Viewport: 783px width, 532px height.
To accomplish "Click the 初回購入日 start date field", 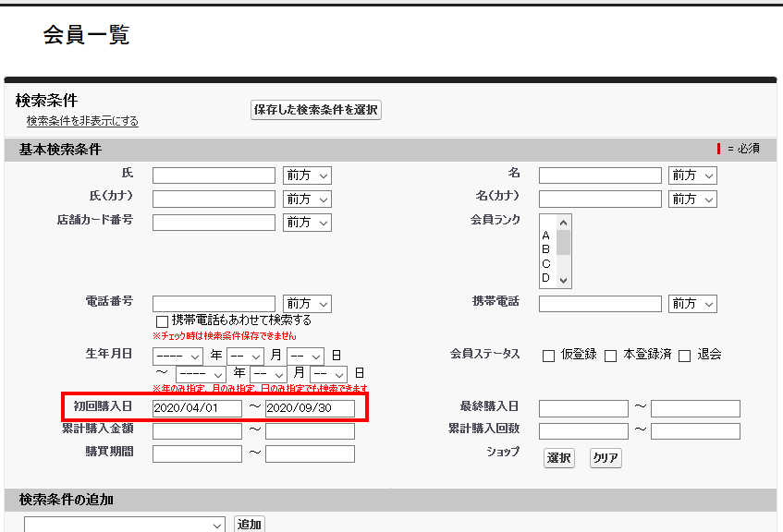I will pos(197,408).
